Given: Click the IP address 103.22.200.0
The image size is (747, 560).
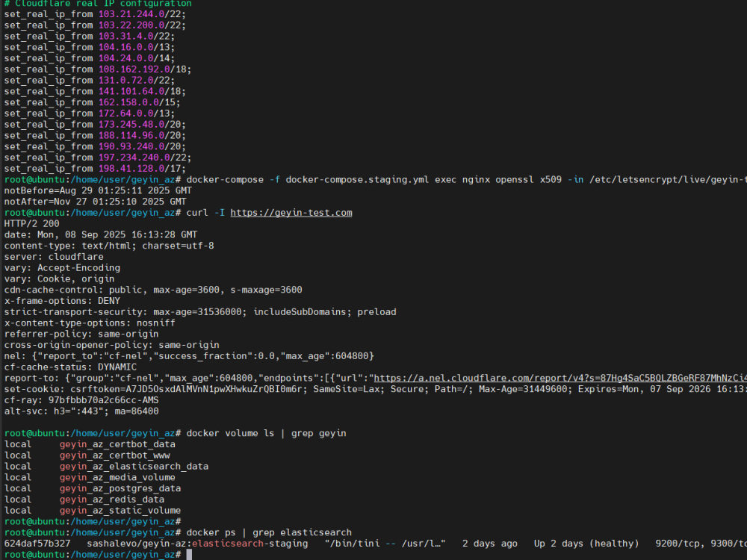Looking at the screenshot, I should point(131,25).
